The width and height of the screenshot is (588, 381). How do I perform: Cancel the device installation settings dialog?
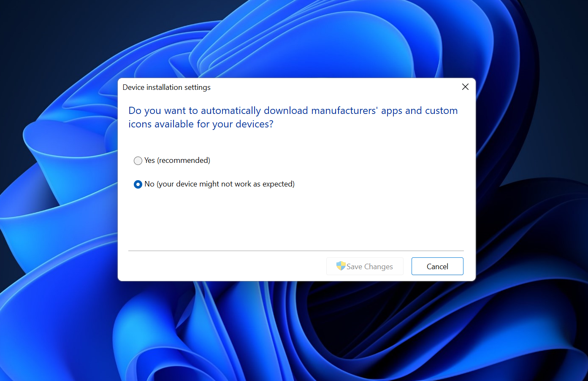437,266
